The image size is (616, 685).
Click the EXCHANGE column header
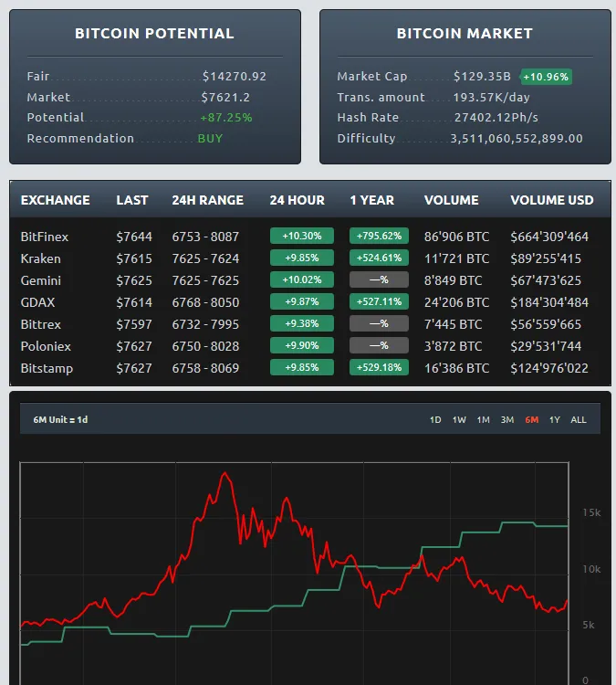56,200
